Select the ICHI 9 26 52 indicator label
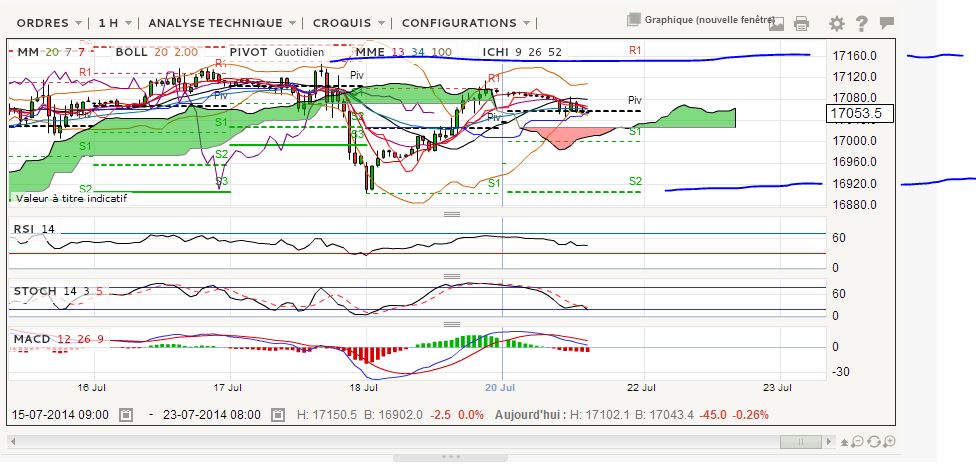Viewport: 976px width, 464px height. (522, 52)
